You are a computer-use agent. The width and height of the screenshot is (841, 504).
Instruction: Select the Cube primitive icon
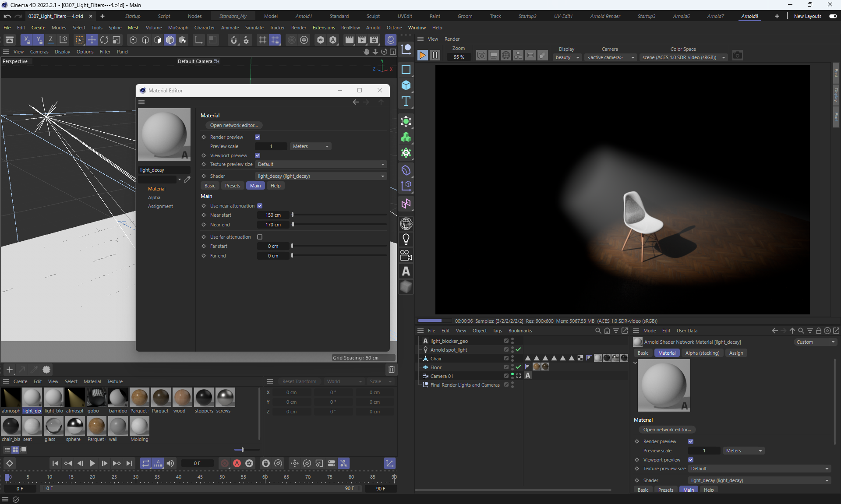[406, 85]
